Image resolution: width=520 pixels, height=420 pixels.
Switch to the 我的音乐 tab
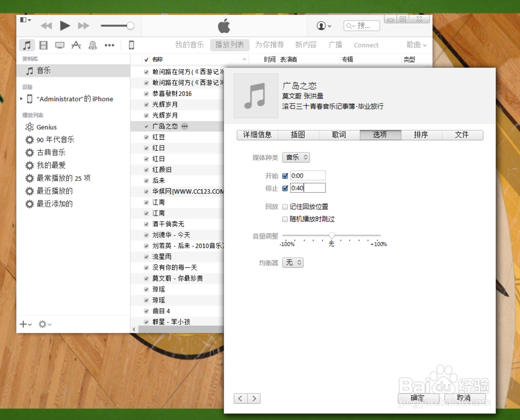[x=189, y=45]
